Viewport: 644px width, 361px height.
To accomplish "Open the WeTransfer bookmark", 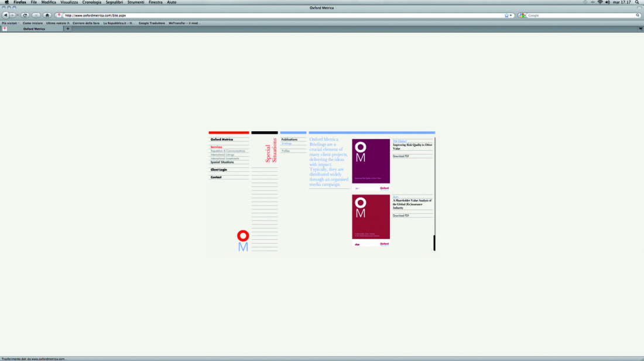I will [184, 23].
